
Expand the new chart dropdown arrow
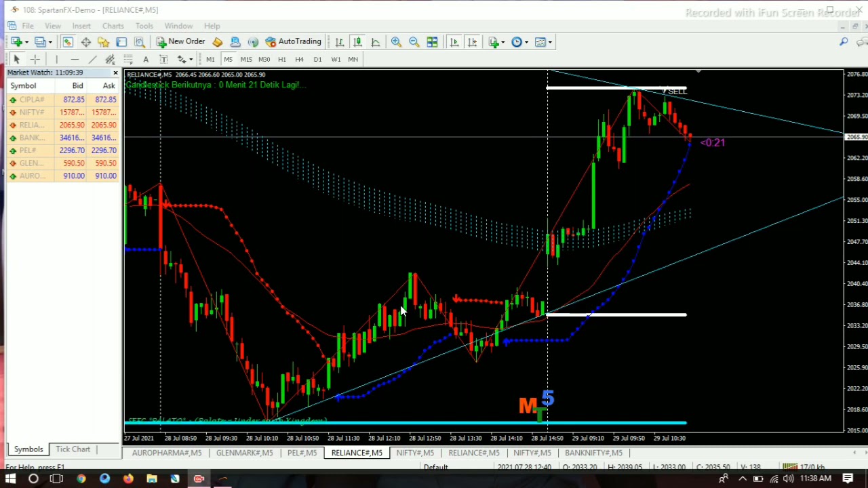tap(26, 42)
